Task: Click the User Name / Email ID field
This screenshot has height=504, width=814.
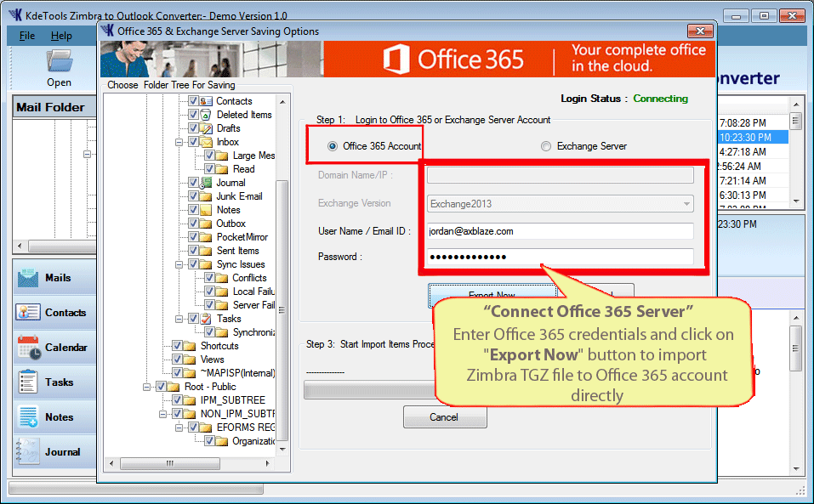Action: click(561, 231)
